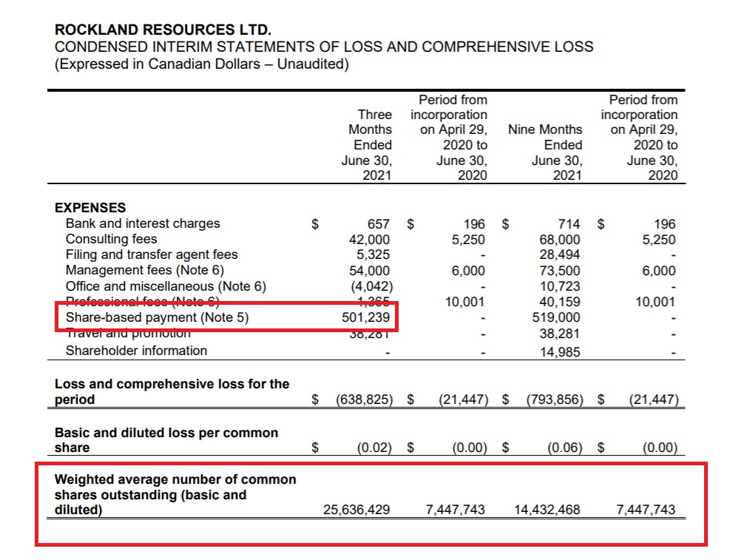The width and height of the screenshot is (730, 560).
Task: Select weighted shares value 14,432,468
Action: tap(547, 510)
